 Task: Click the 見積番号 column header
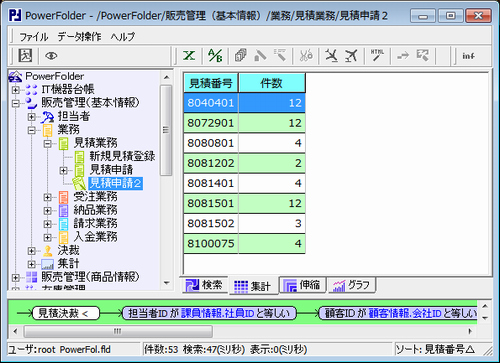211,83
